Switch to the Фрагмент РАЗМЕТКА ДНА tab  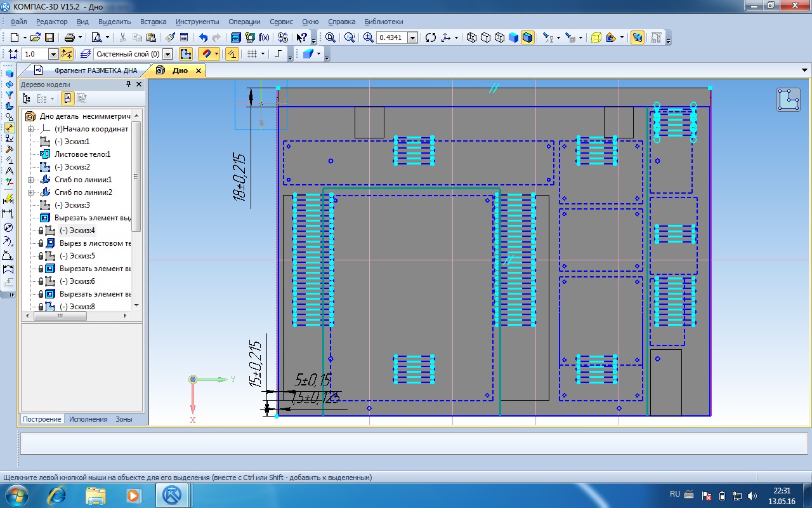(95, 70)
